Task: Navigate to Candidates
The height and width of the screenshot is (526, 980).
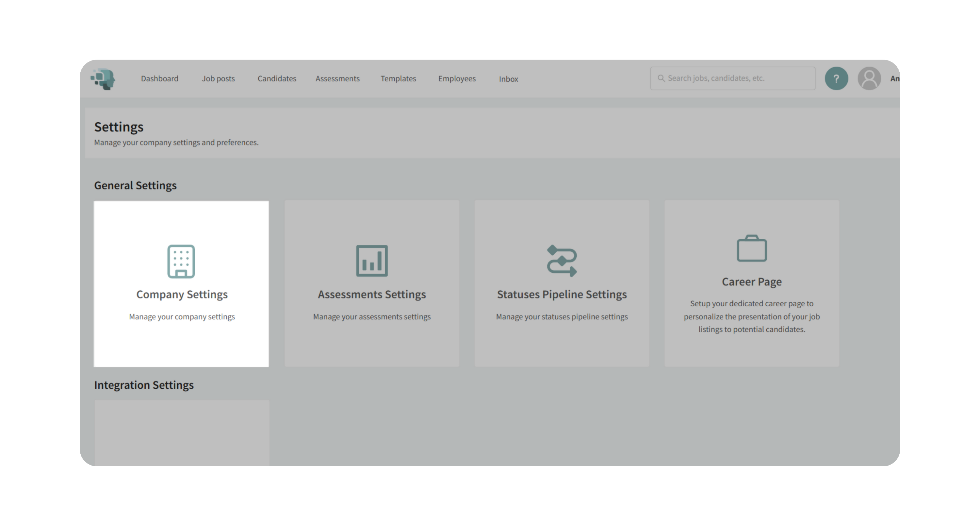Action: [277, 79]
